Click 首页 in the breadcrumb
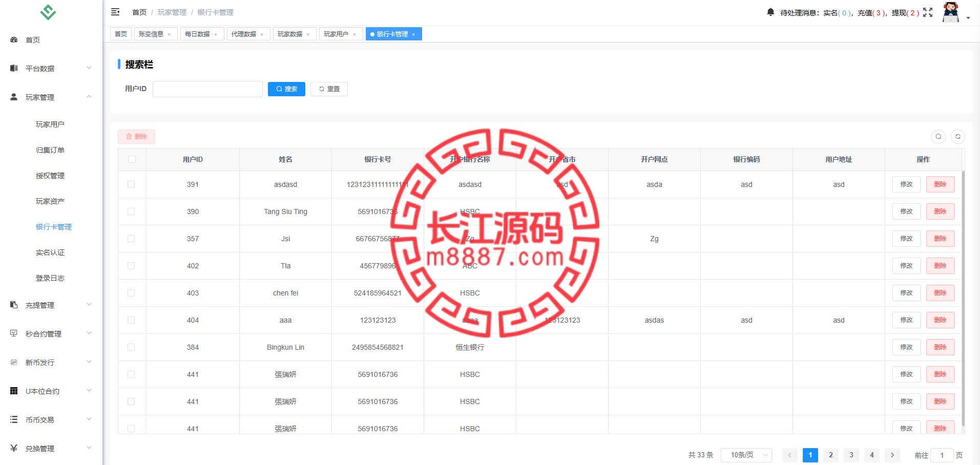The width and height of the screenshot is (980, 465). tap(139, 12)
